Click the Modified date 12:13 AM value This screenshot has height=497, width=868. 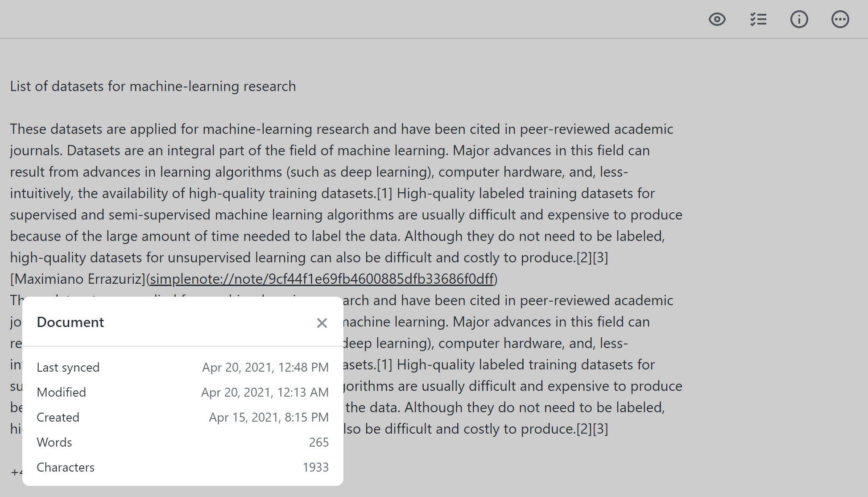[x=265, y=392]
